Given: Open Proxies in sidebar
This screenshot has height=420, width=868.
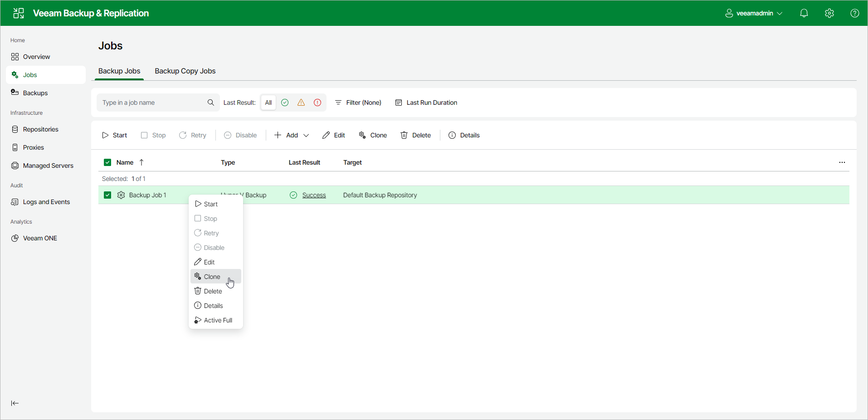Looking at the screenshot, I should [x=45, y=147].
